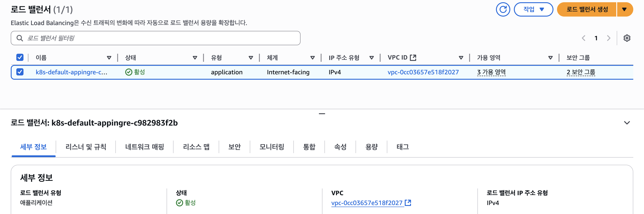The height and width of the screenshot is (214, 644).
Task: Go to previous page arrow
Action: [583, 38]
